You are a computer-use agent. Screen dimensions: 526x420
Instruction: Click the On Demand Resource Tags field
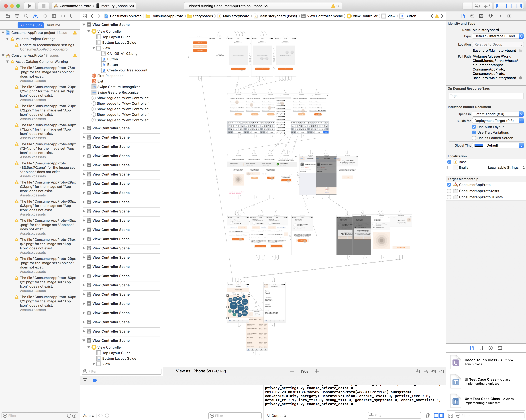pos(486,96)
